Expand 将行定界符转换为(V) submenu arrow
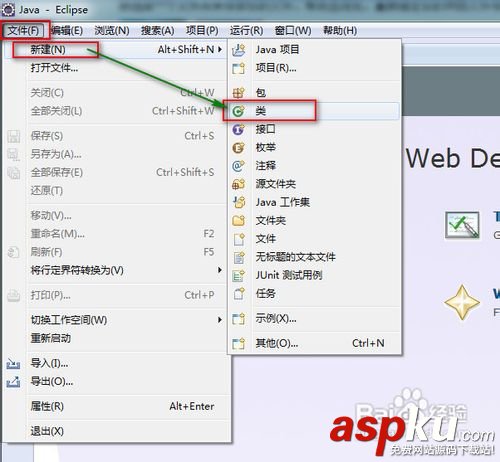Viewport: 500px width, 462px height. 220,270
